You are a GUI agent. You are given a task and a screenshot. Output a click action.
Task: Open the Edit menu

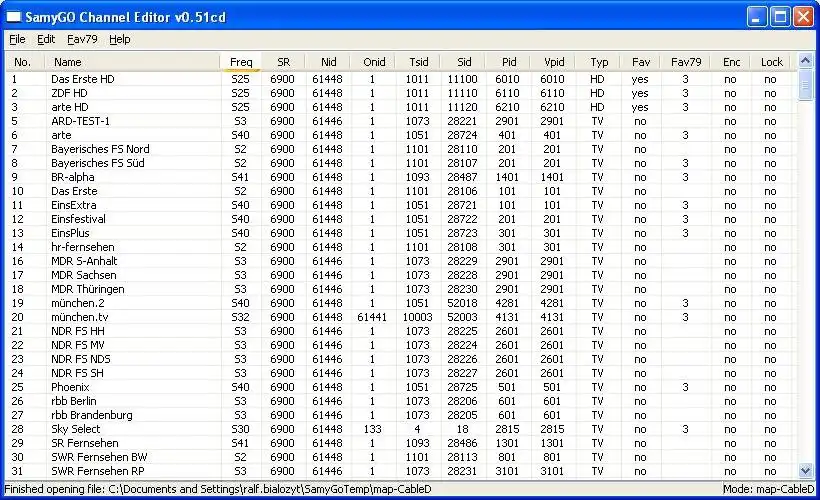46,39
